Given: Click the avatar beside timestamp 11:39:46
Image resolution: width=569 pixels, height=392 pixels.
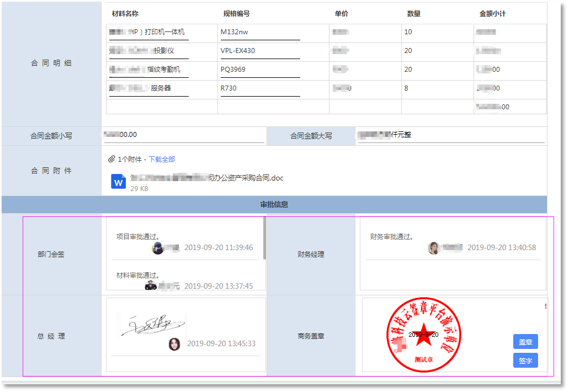Looking at the screenshot, I should pos(158,248).
